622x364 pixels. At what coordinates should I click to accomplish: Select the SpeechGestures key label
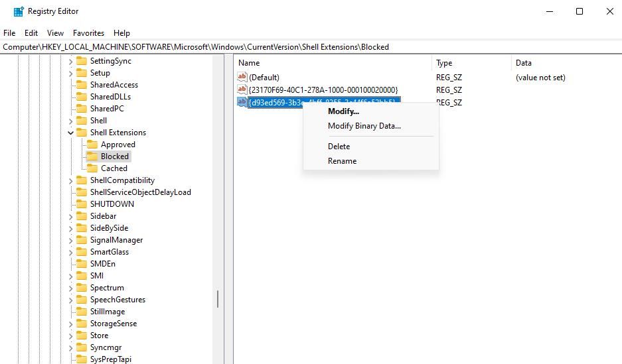click(117, 300)
